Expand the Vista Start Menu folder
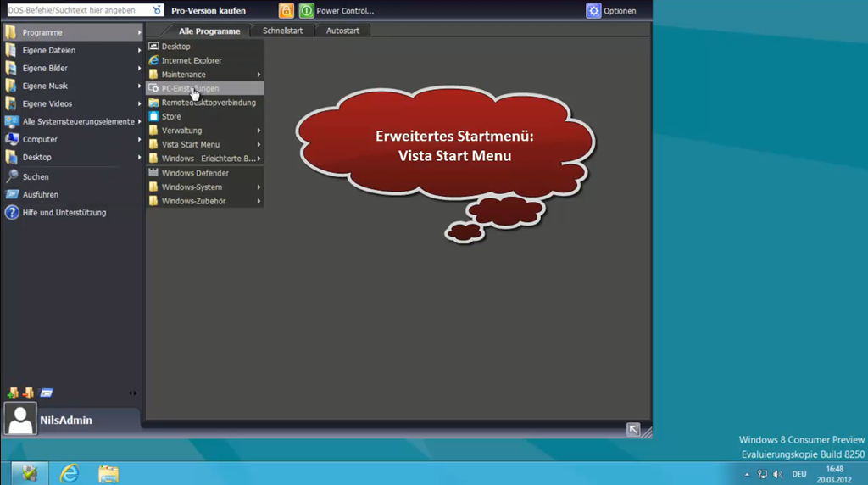The height and width of the screenshot is (485, 868). pos(205,144)
